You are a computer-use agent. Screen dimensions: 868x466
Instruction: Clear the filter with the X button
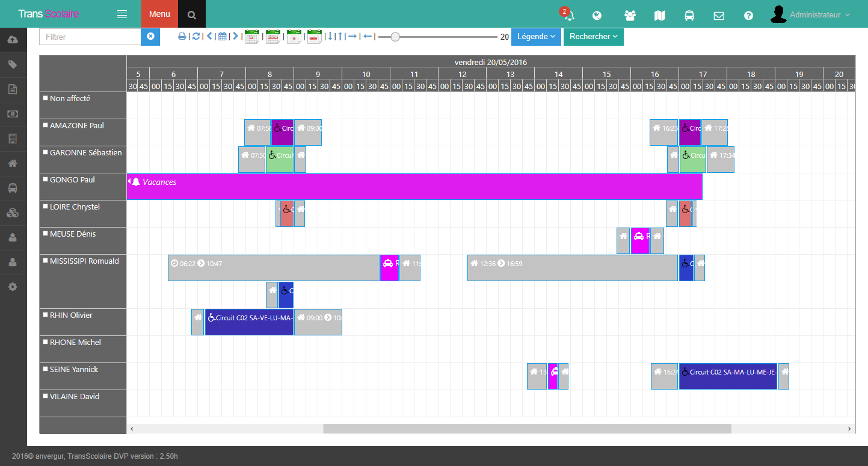[150, 37]
